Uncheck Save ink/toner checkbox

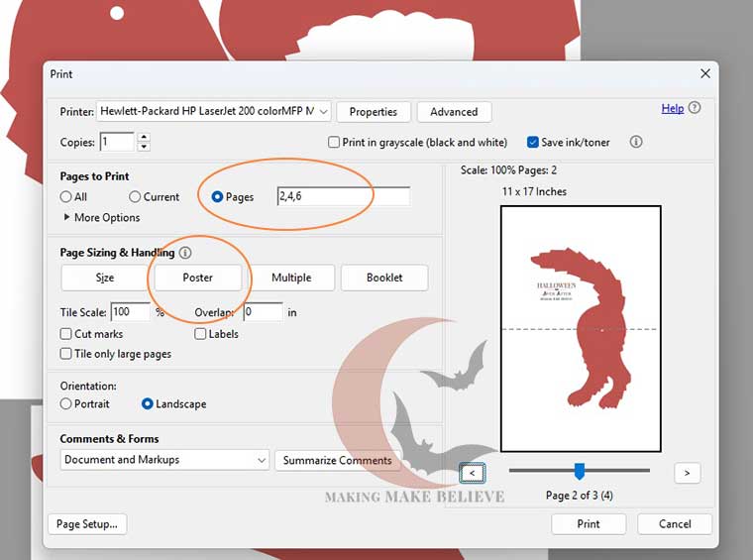pos(533,142)
